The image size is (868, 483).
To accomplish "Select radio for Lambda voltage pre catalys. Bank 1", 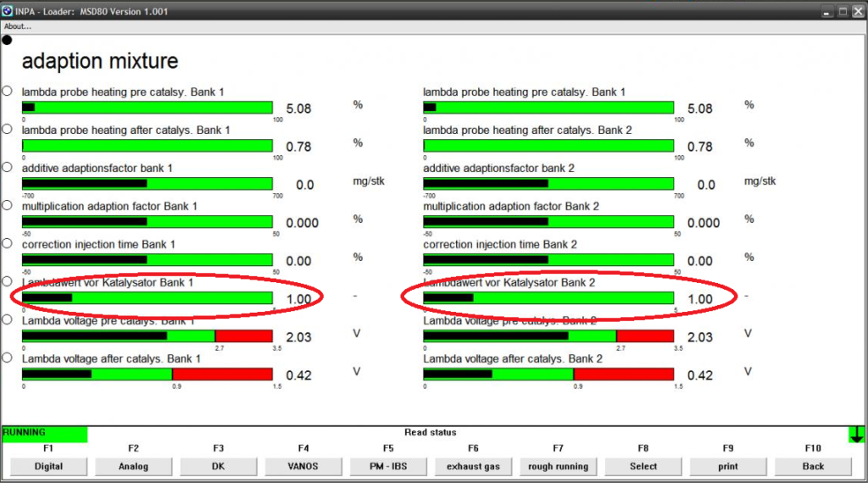I will (7, 319).
